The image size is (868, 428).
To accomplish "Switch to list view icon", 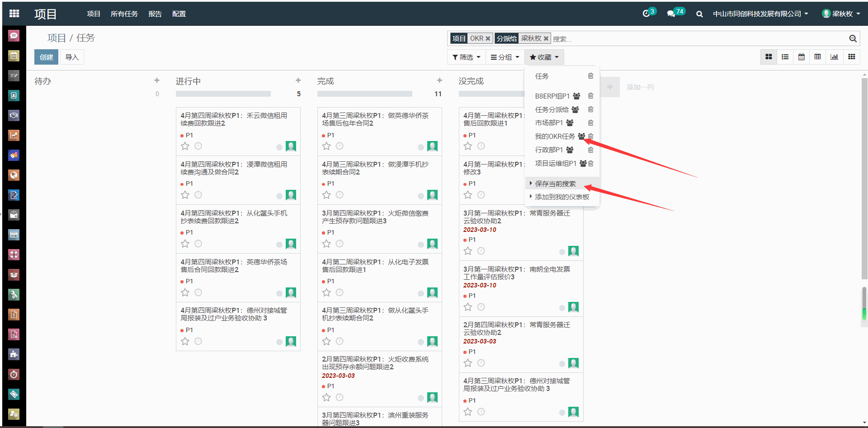I will pyautogui.click(x=785, y=57).
